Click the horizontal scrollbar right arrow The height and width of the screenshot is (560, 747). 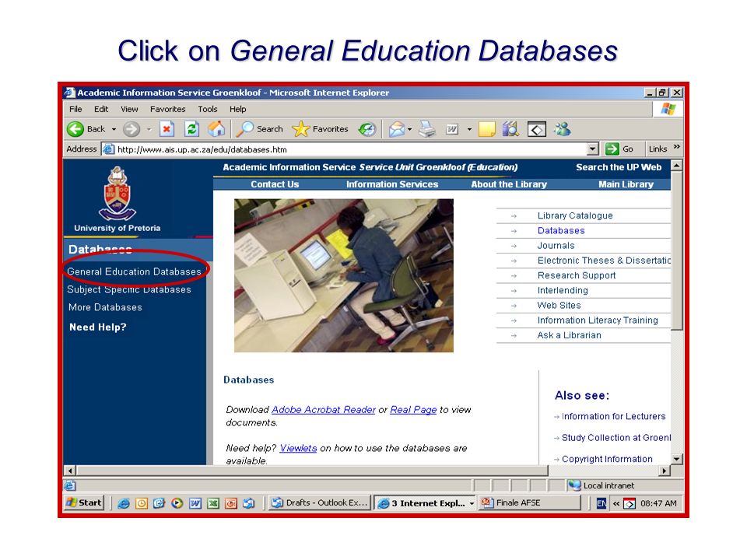tap(664, 471)
